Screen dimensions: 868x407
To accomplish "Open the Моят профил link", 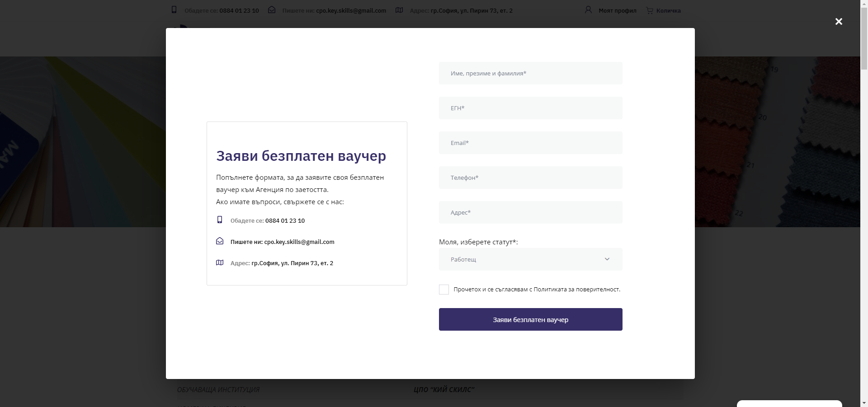I will [x=618, y=10].
